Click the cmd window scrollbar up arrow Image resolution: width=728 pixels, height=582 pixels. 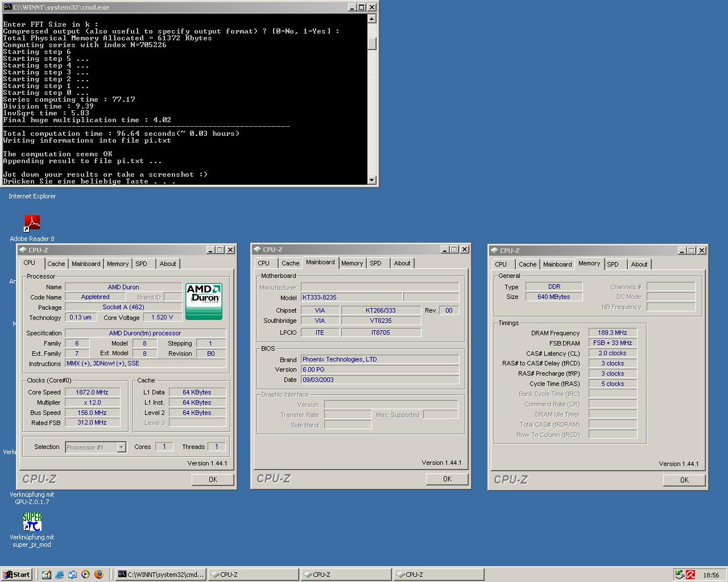(372, 19)
